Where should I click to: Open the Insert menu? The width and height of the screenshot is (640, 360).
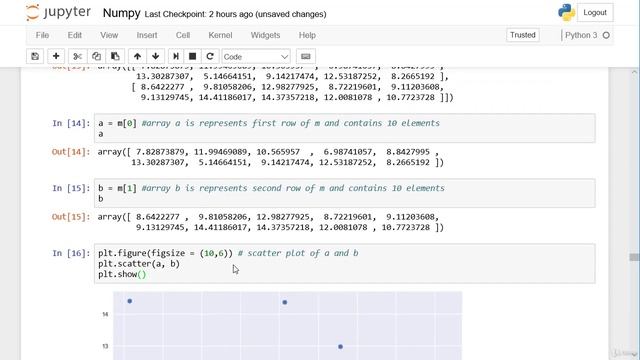click(147, 35)
